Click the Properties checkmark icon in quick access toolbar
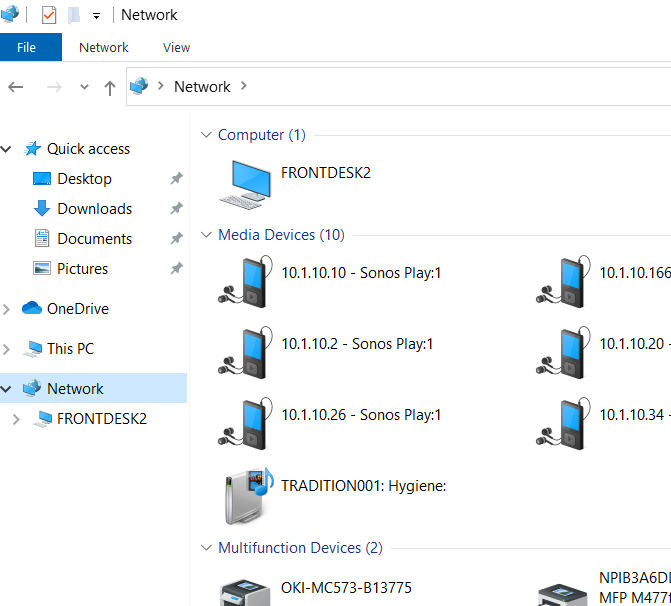Viewport: 671px width, 606px height. coord(49,15)
